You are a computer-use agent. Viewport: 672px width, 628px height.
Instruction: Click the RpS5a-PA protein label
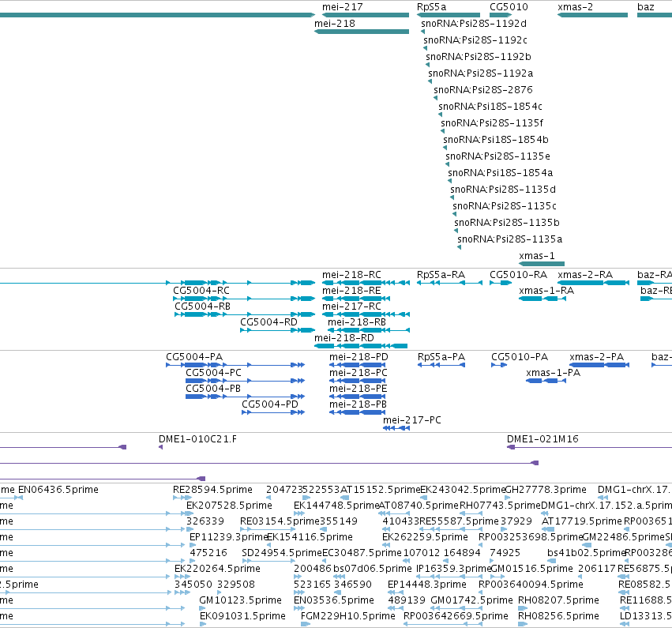click(441, 357)
